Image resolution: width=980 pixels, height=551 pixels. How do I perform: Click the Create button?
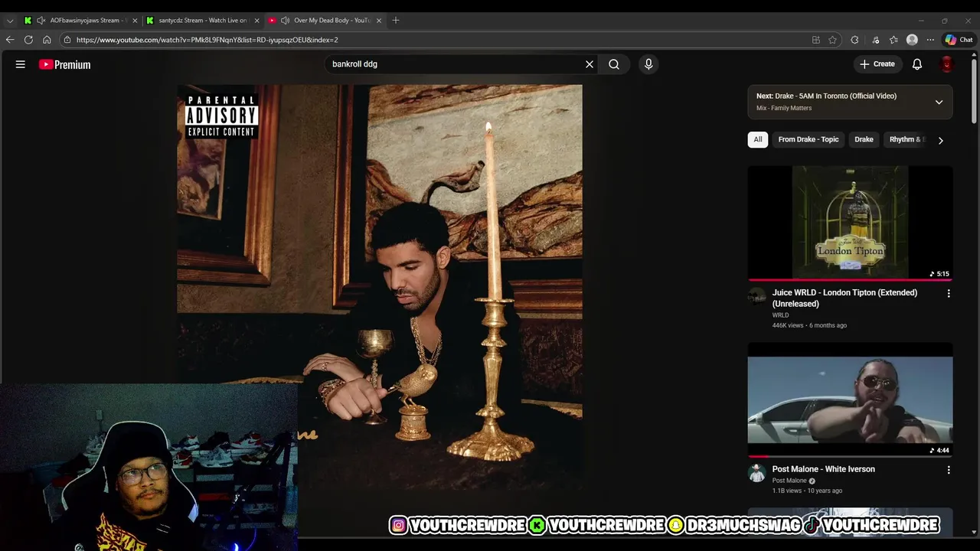pos(877,64)
